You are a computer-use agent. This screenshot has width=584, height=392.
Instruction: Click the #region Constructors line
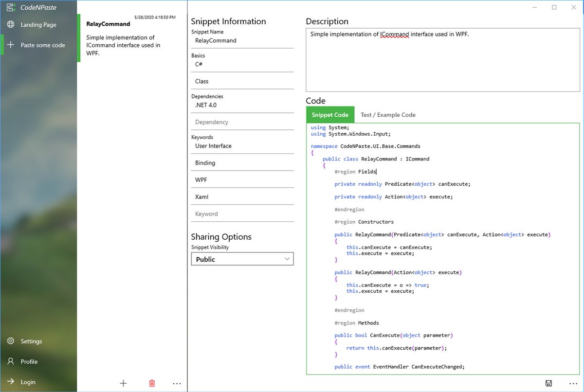364,222
